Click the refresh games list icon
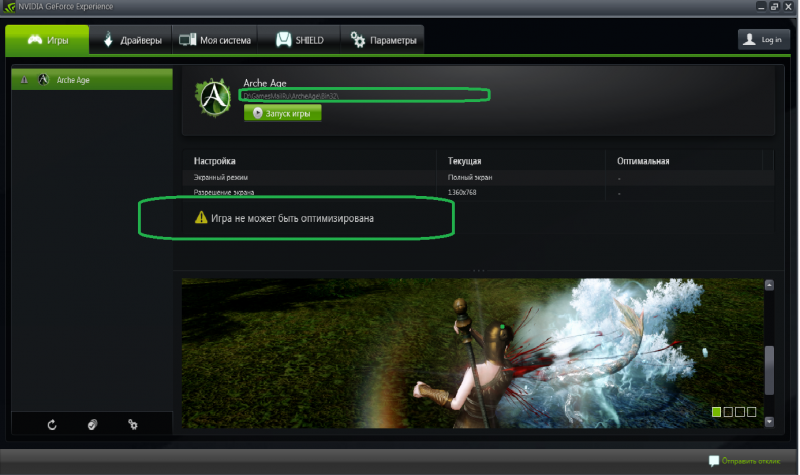This screenshot has height=475, width=800. point(52,424)
